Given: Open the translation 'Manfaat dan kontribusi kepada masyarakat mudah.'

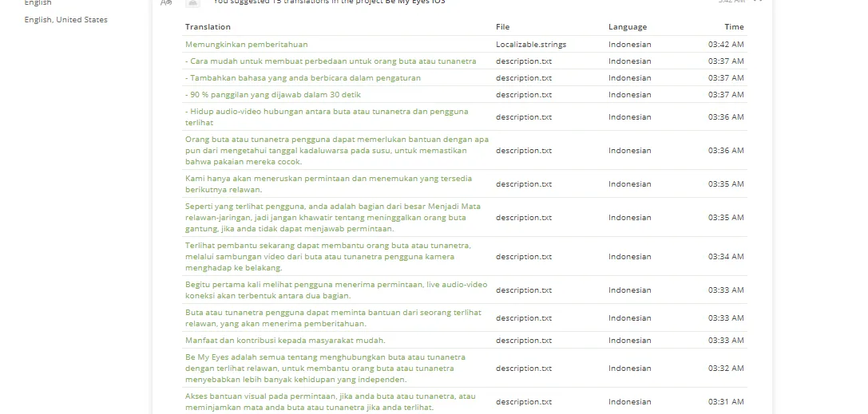Looking at the screenshot, I should click(x=285, y=341).
